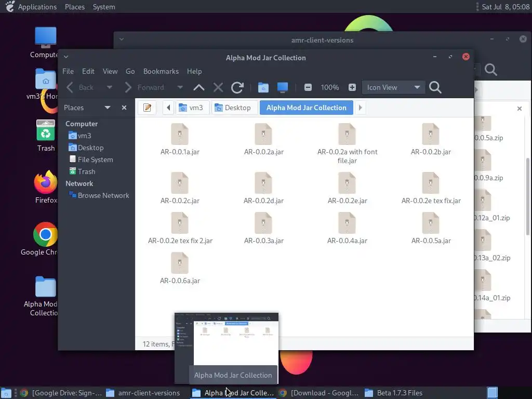Select the AR-0.0.2b.jar file
Screen dimensions: 532x399
(x=431, y=139)
